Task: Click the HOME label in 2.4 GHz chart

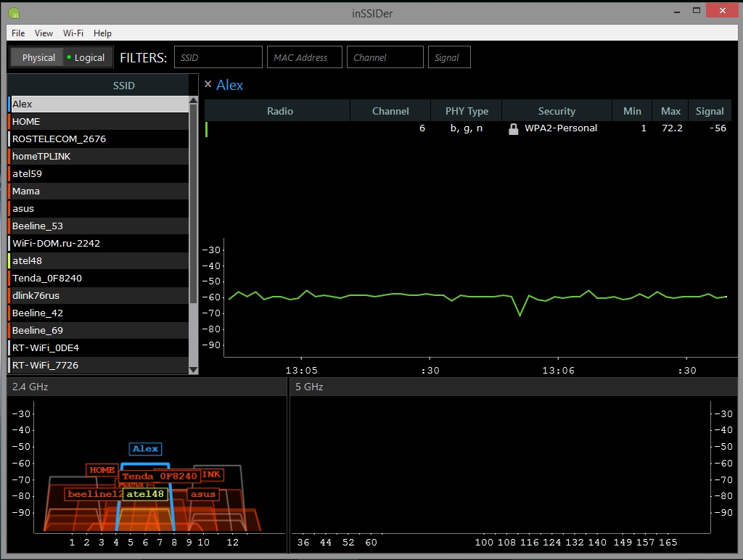Action: (x=102, y=470)
